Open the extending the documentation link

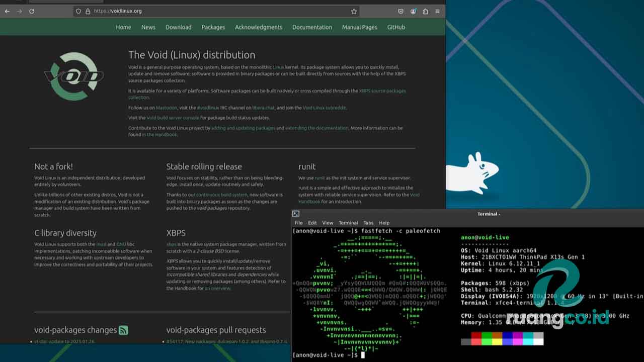point(316,128)
